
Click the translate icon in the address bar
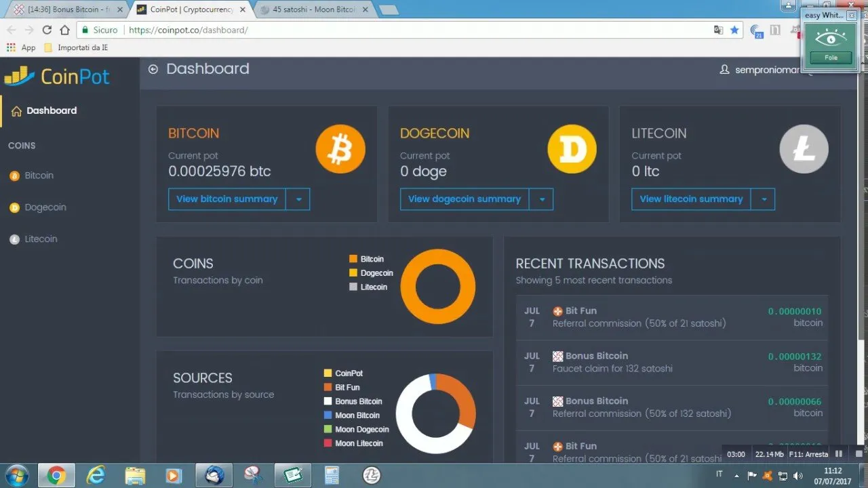718,30
